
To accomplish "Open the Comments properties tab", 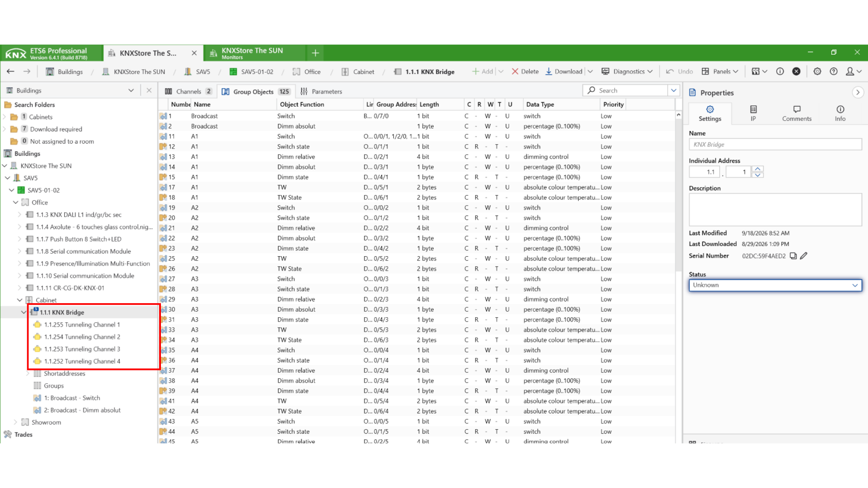I will (x=797, y=113).
